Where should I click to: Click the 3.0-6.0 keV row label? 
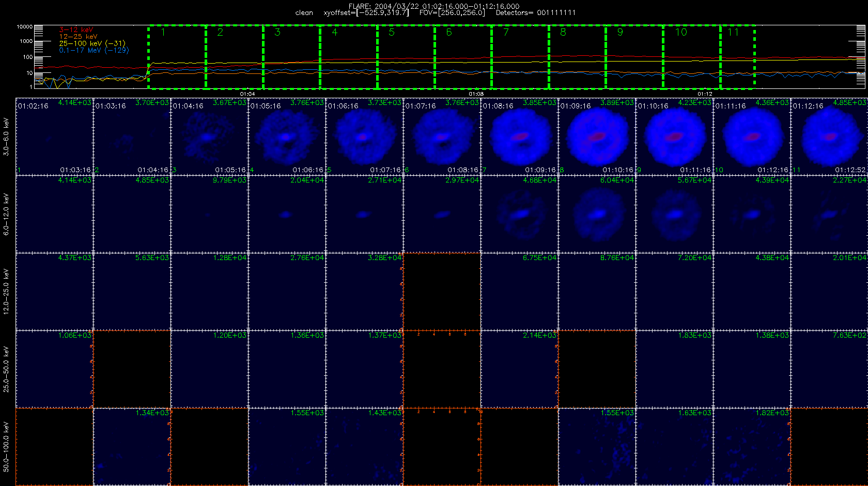6,136
